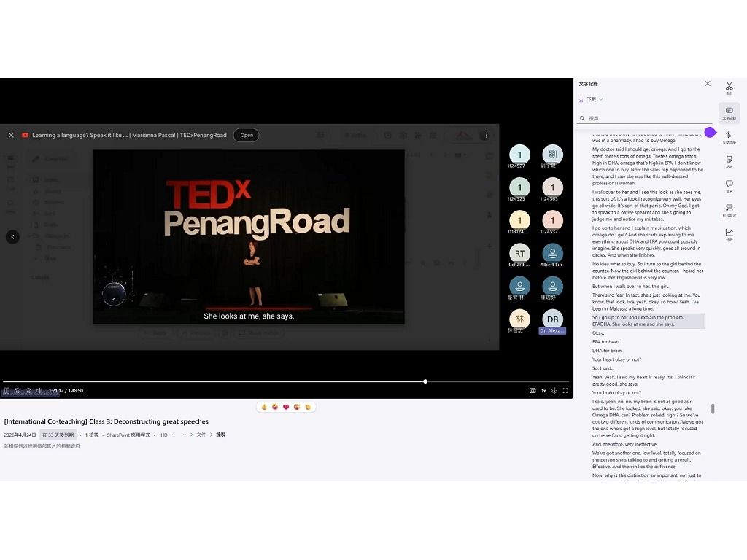Open the analytics chart tab
Viewport: 747px width, 560px height.
(x=729, y=236)
